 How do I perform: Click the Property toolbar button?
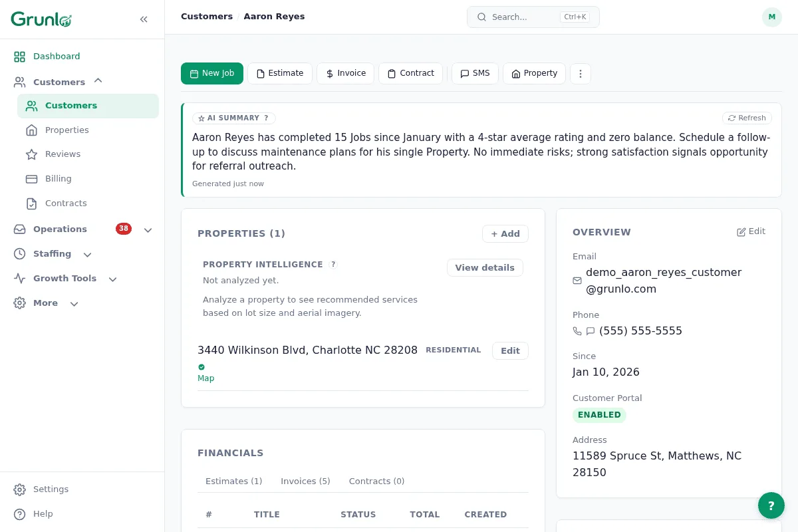pos(534,73)
